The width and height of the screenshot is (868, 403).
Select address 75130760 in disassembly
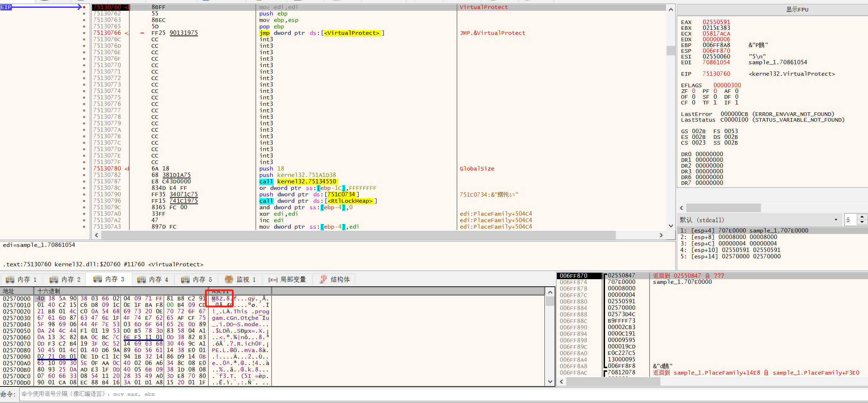coord(107,7)
